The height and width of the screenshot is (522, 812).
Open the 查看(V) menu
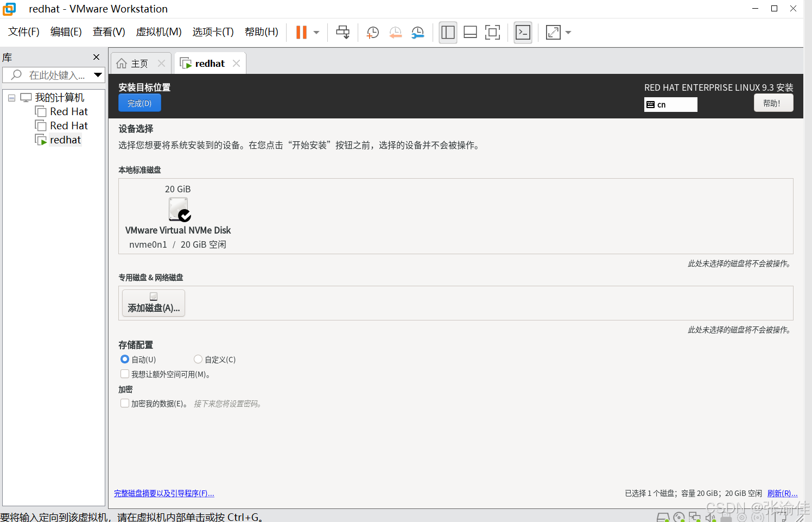(109, 32)
